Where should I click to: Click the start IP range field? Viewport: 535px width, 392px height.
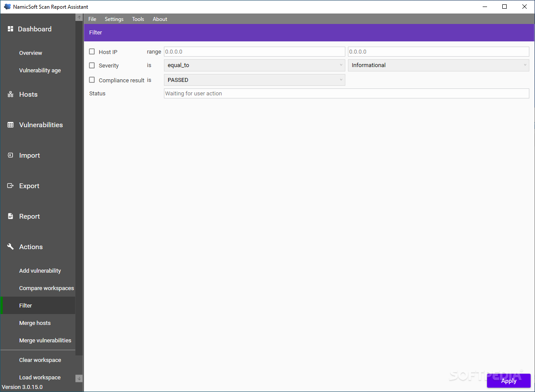pos(254,51)
